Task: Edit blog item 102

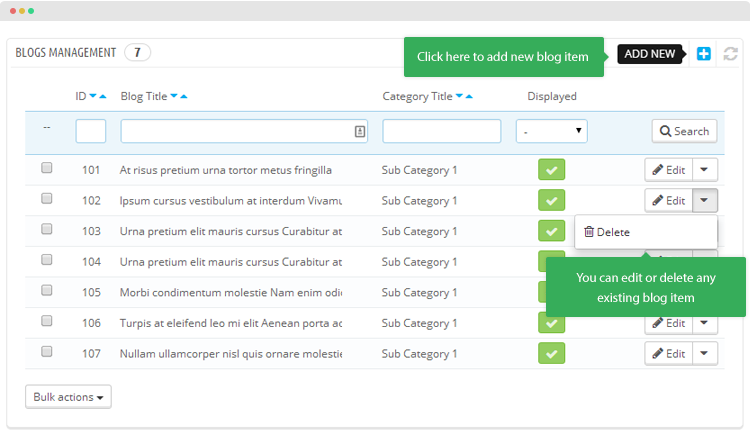Action: coord(669,200)
